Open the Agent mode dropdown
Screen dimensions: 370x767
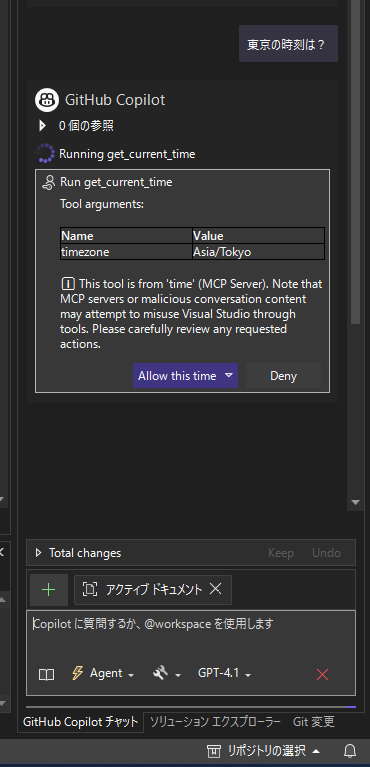[x=102, y=674]
